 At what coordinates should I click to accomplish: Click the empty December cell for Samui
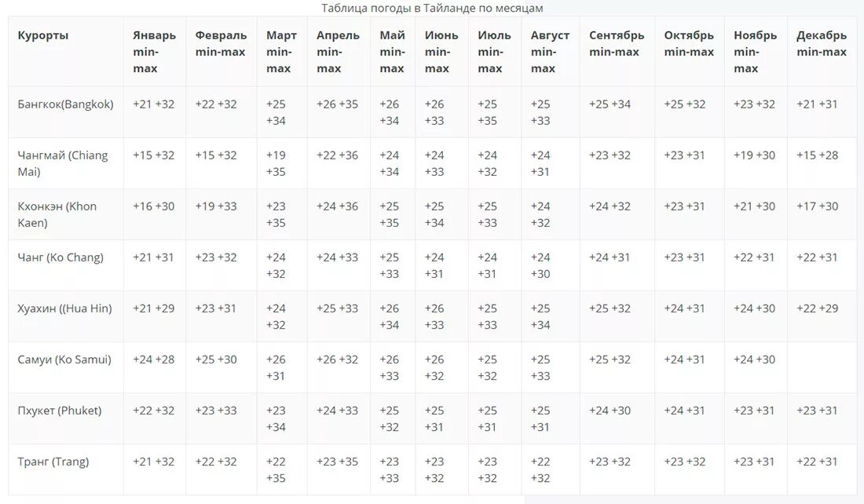coord(822,367)
